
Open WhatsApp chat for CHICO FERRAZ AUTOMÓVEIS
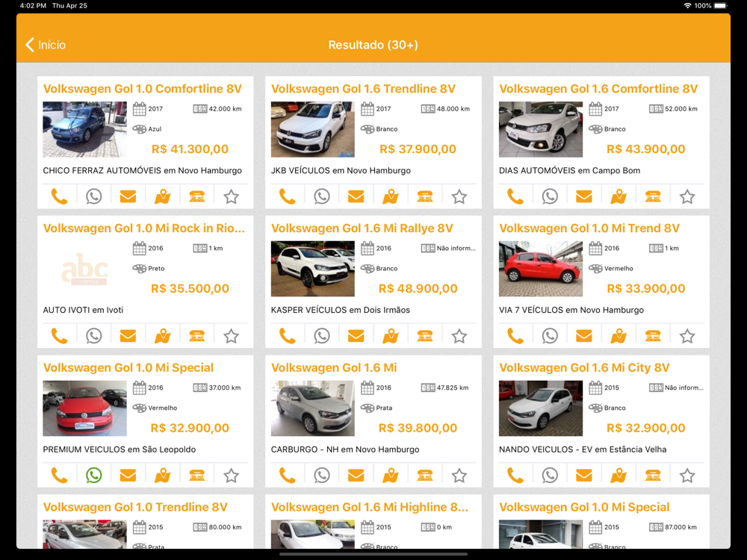pos(94,196)
